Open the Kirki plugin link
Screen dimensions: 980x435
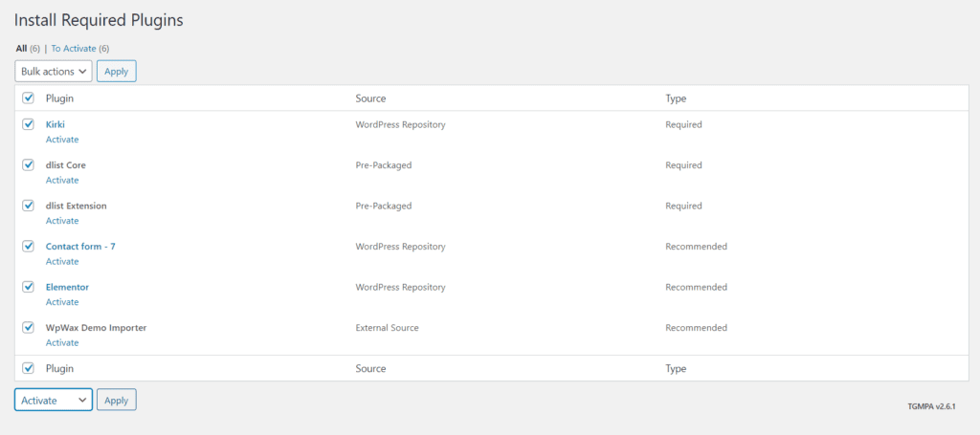pyautogui.click(x=55, y=124)
